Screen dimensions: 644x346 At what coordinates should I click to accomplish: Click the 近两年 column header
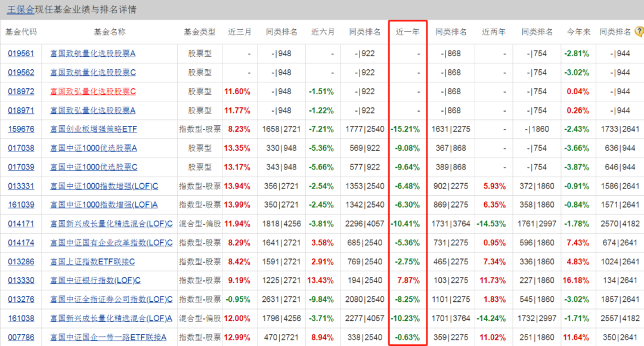coord(494,32)
